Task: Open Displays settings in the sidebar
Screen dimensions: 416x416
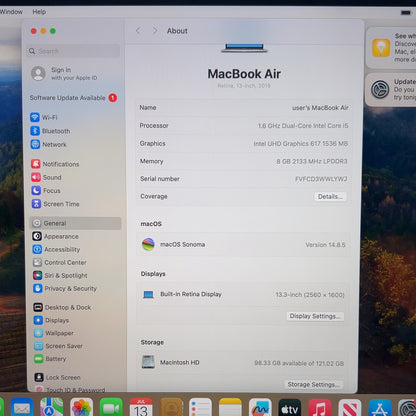Action: point(51,320)
